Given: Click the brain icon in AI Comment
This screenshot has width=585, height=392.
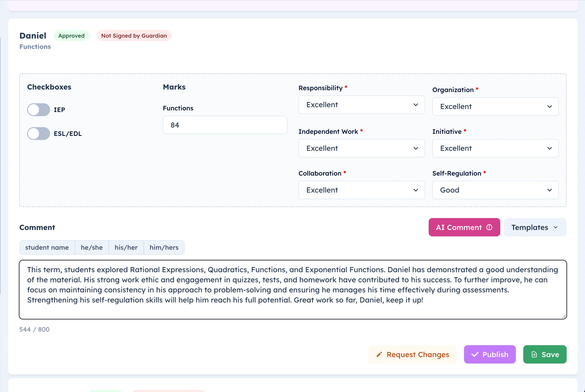Looking at the screenshot, I should tap(489, 227).
